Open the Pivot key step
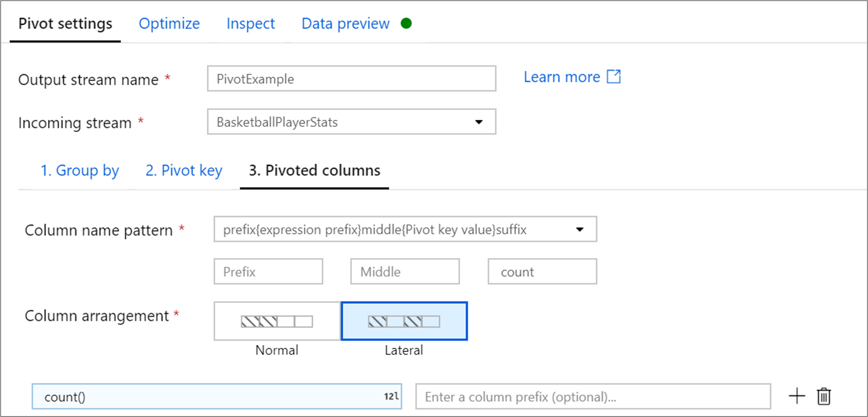The height and width of the screenshot is (417, 868). point(184,170)
